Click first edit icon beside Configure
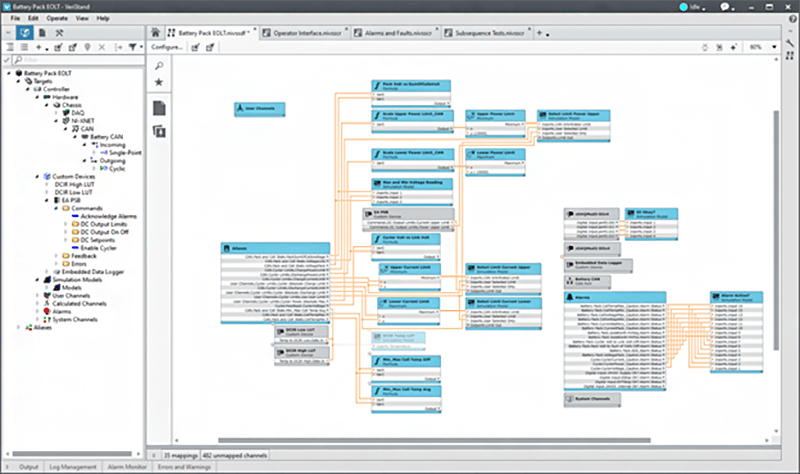The image size is (800, 474). pos(195,47)
